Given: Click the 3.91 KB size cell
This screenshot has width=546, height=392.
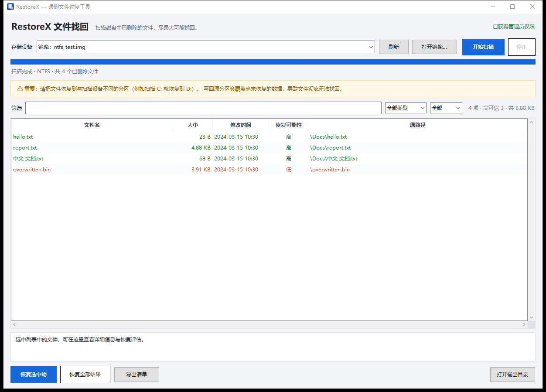Looking at the screenshot, I should (x=201, y=170).
